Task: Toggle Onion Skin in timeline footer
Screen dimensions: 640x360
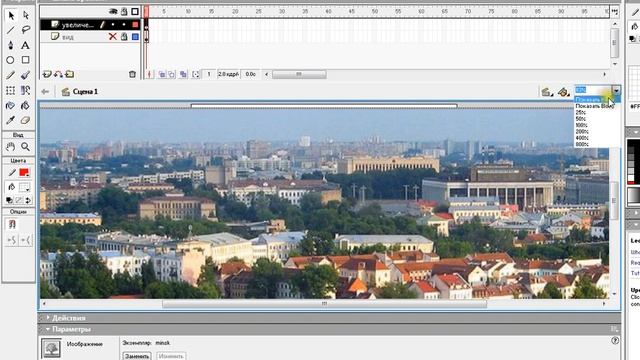Action: tap(162, 74)
